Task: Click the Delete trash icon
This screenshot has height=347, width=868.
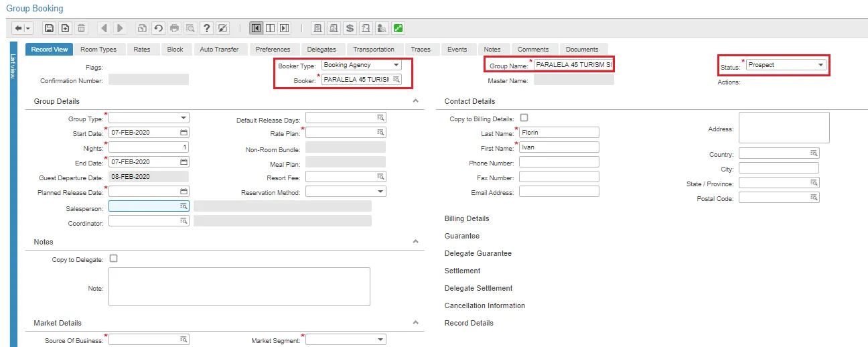Action: tap(81, 28)
